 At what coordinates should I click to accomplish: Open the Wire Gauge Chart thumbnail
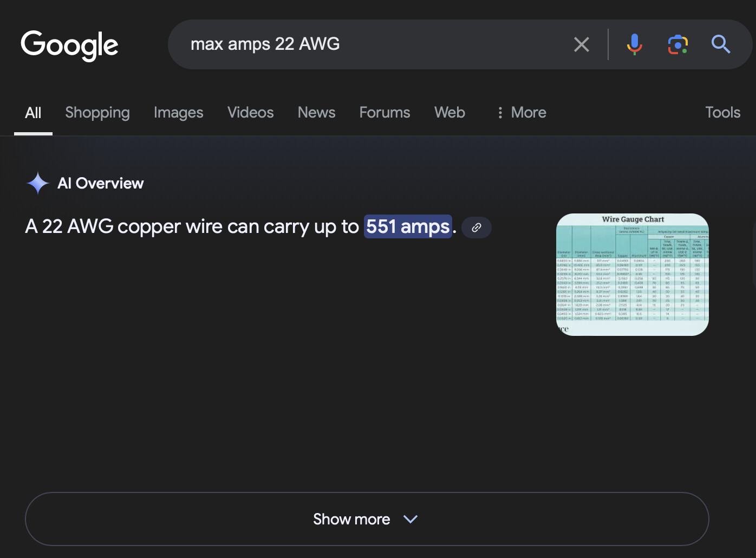(x=633, y=275)
